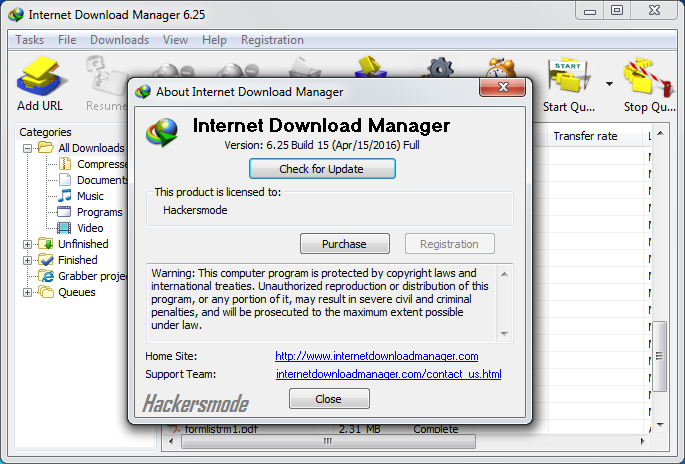This screenshot has width=685, height=464.
Task: Open the File menu
Action: click(x=67, y=40)
